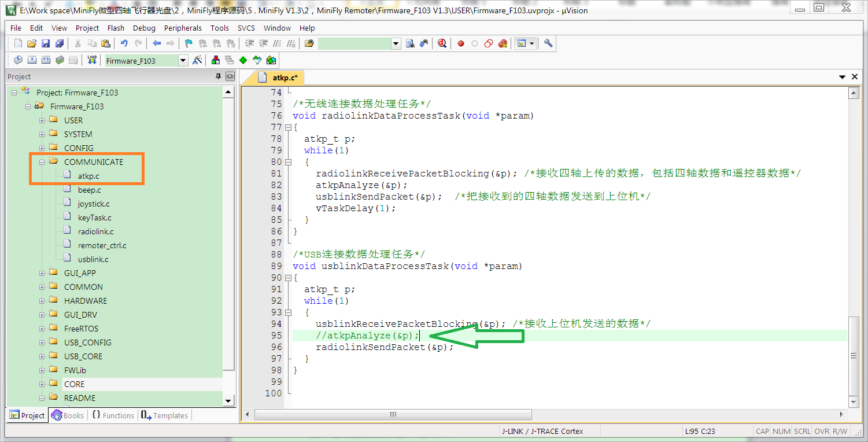Select keyTask.c in the project tree
The width and height of the screenshot is (868, 442).
(x=94, y=218)
